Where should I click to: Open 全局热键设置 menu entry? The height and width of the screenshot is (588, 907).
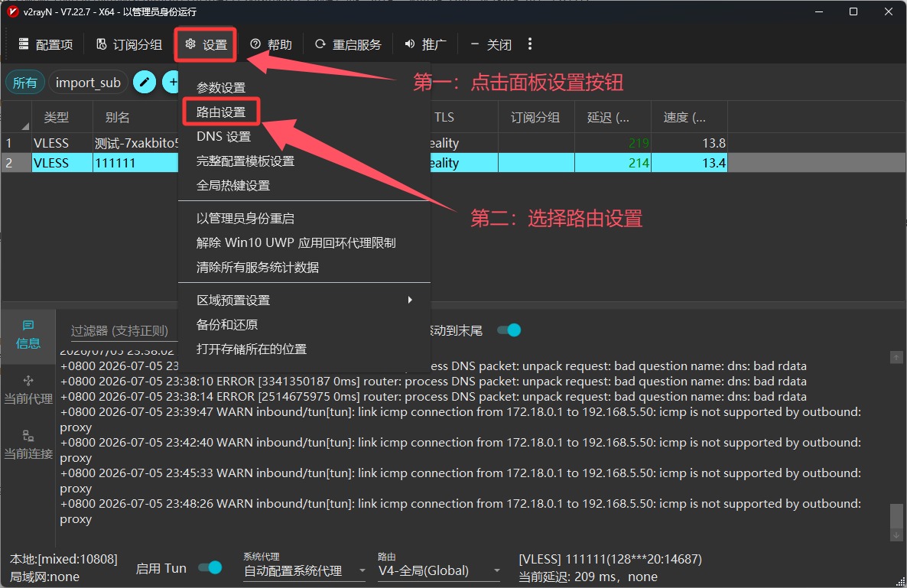(232, 186)
